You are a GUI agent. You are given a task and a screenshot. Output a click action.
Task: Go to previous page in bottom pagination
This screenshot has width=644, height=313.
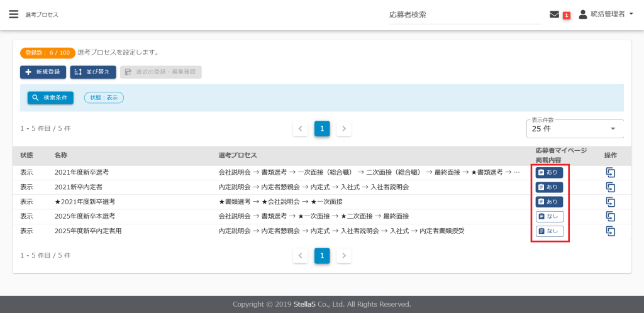tap(301, 256)
